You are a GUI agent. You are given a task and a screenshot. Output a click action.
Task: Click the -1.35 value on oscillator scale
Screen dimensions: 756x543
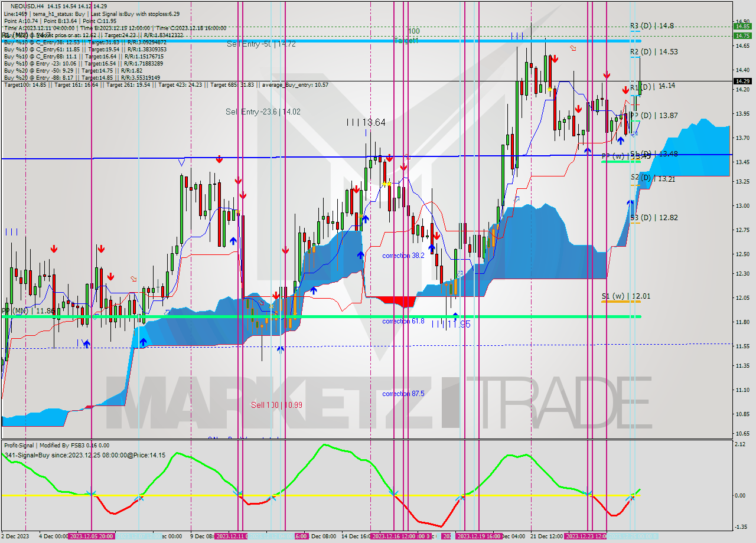tap(740, 527)
